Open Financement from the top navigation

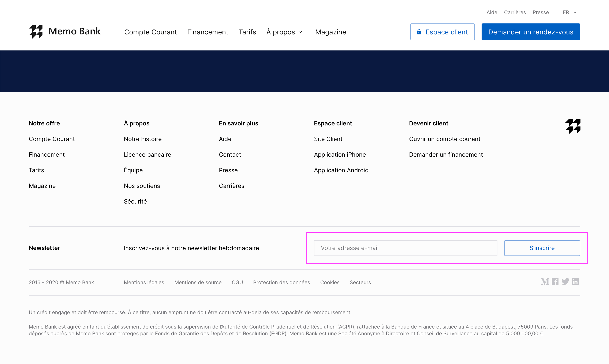(208, 32)
